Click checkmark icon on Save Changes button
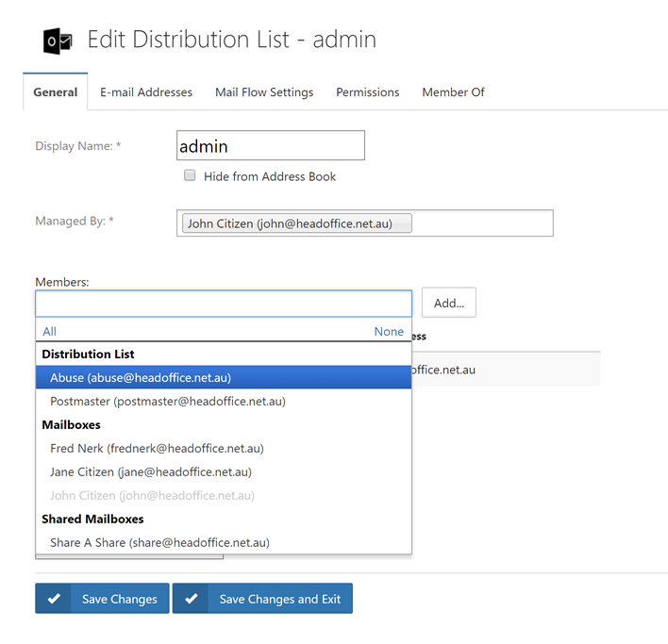Image resolution: width=668 pixels, height=644 pixels. [x=54, y=599]
